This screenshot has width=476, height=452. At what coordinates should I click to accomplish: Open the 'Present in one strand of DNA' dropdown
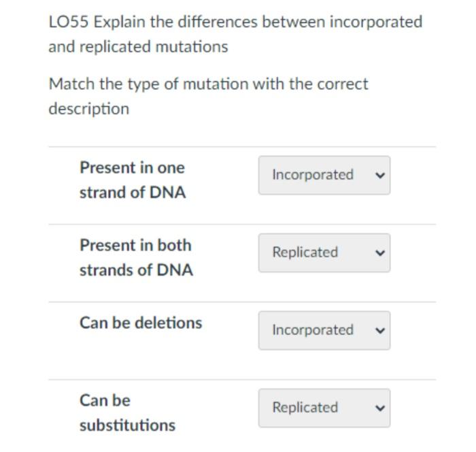tap(324, 175)
